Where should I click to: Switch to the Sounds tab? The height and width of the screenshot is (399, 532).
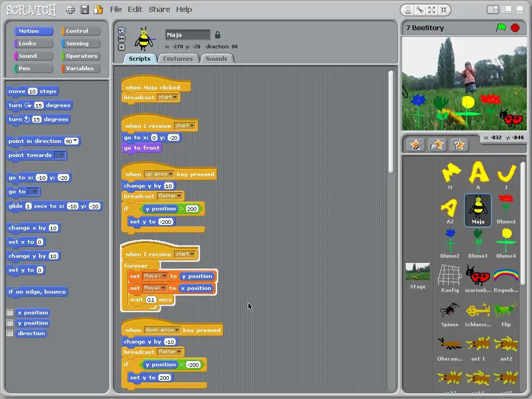[217, 59]
